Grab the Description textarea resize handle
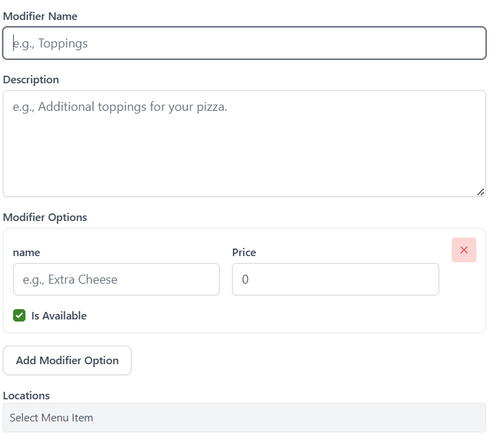Image resolution: width=504 pixels, height=442 pixels. [x=481, y=192]
